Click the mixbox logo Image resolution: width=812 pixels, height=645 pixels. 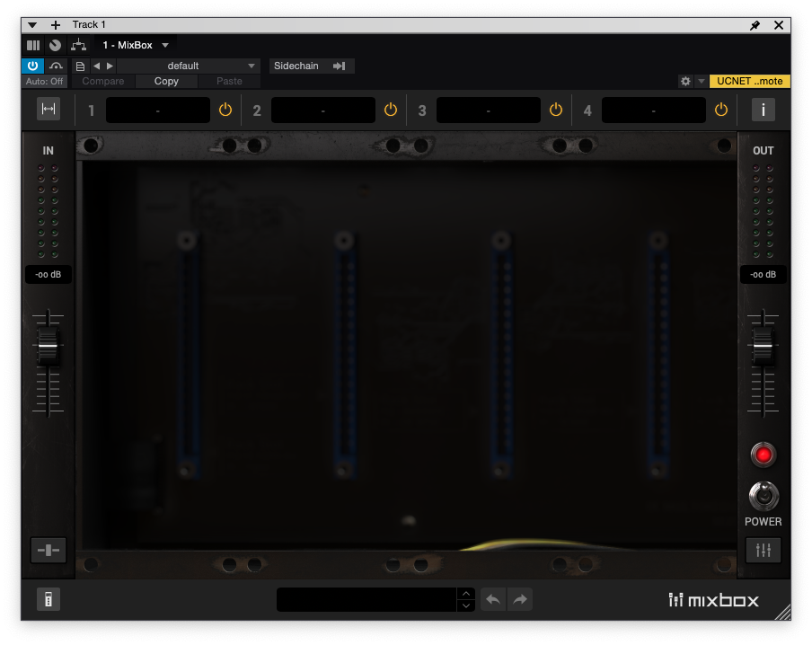[713, 600]
